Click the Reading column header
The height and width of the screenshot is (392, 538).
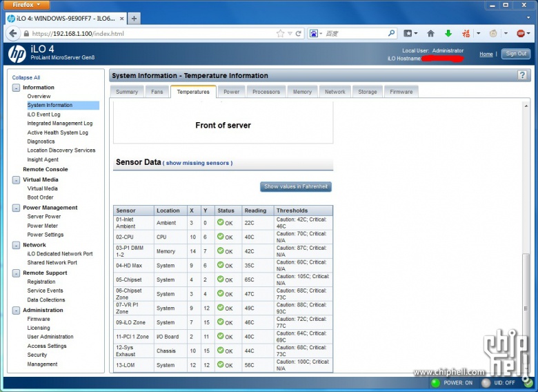[258, 210]
